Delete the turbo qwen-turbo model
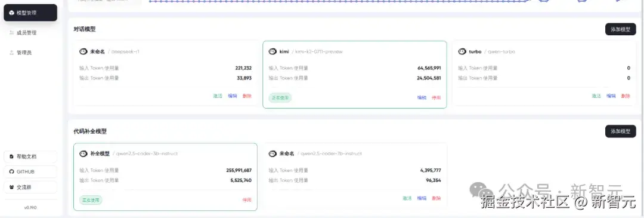Screen dimensions: 644x218 [x=626, y=96]
